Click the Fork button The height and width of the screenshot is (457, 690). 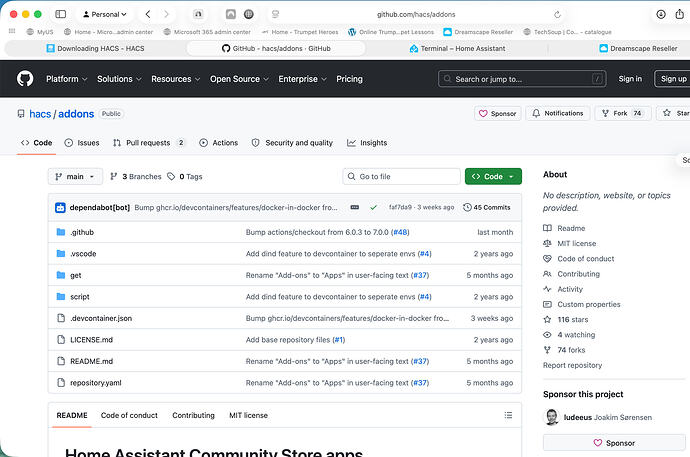[x=623, y=113]
